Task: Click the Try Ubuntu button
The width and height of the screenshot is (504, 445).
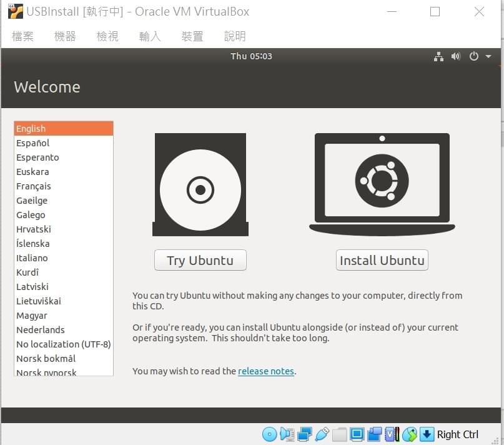Action: (x=200, y=260)
